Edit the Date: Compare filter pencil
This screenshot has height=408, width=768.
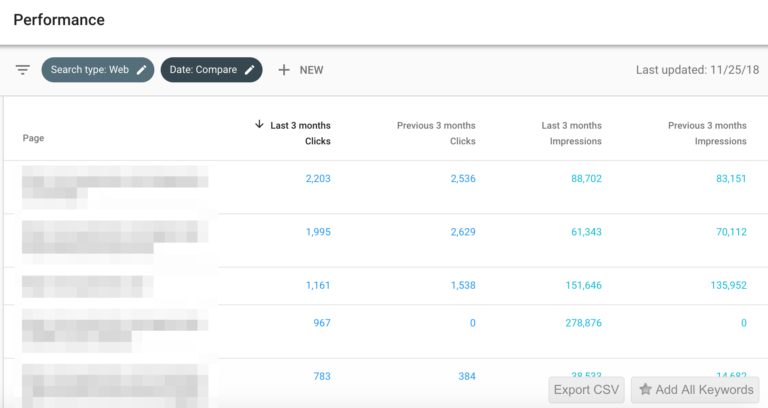point(249,70)
